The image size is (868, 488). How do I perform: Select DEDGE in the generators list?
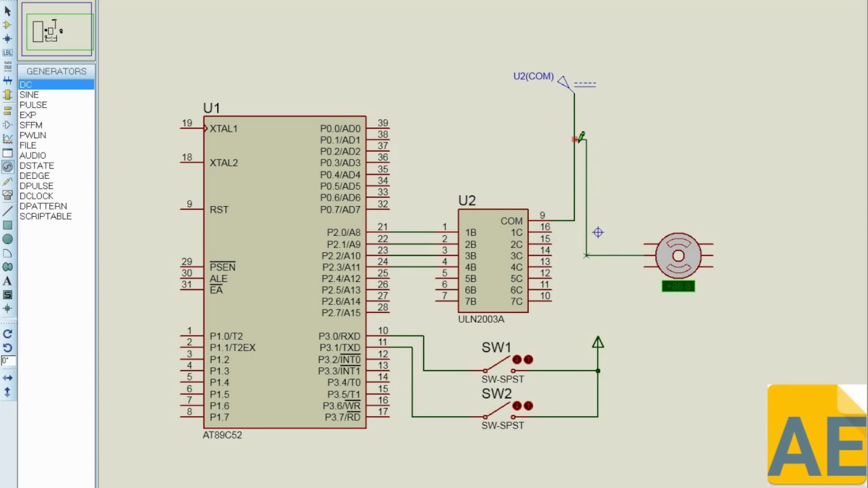point(56,176)
